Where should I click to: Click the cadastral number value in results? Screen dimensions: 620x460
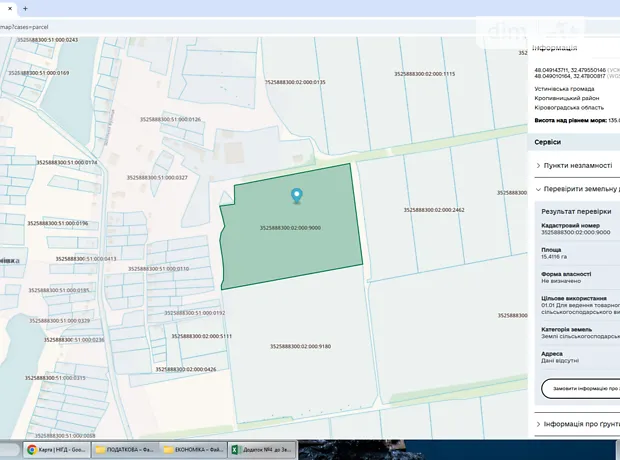[x=574, y=232]
